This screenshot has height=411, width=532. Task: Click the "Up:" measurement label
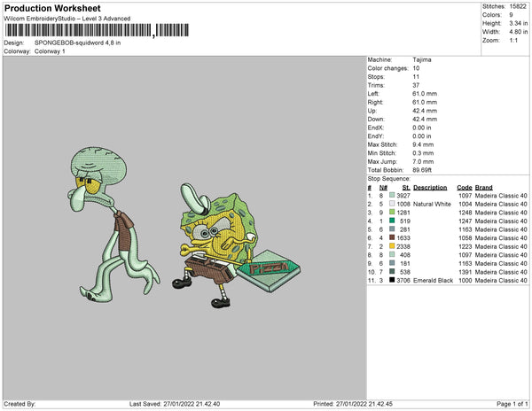pos(372,111)
